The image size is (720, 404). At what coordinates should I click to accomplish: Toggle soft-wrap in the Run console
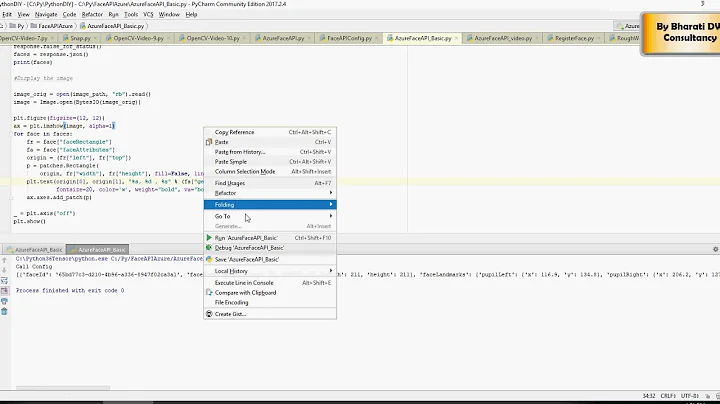(x=5, y=280)
